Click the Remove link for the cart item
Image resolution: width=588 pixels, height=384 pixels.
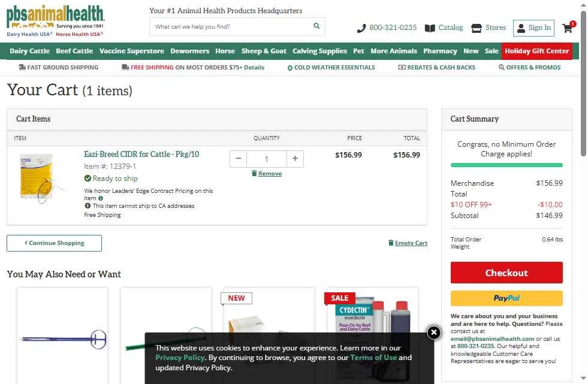[x=270, y=174]
